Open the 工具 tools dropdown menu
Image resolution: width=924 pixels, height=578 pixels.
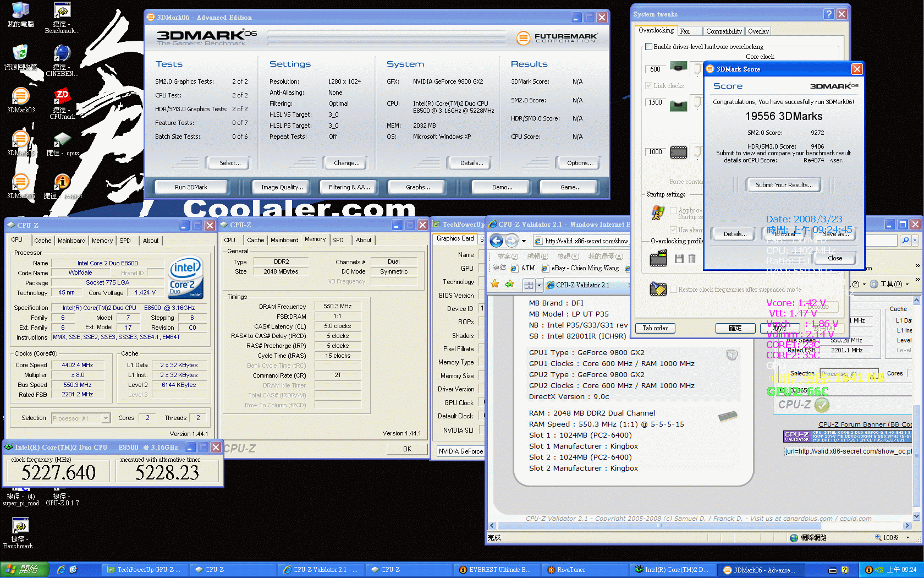pyautogui.click(x=891, y=285)
